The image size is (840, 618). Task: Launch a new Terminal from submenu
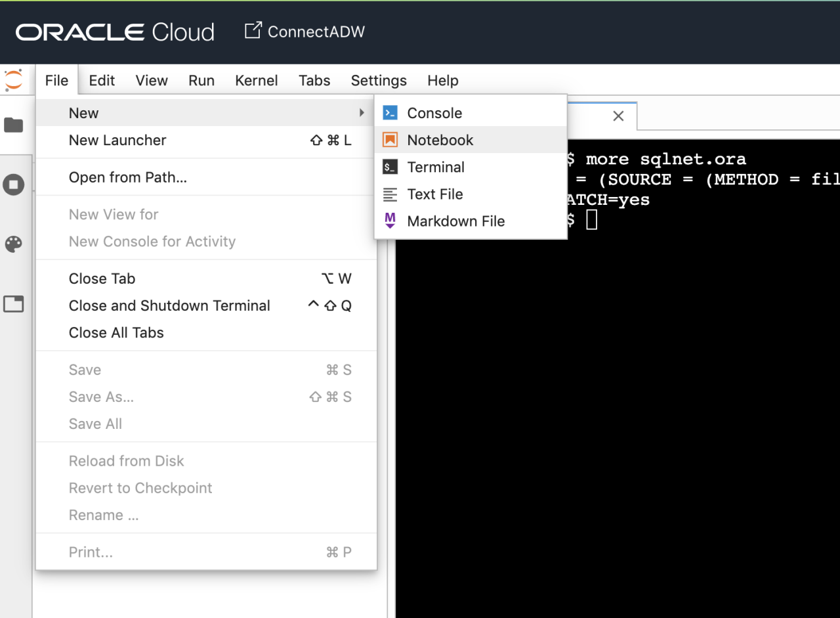(x=471, y=167)
